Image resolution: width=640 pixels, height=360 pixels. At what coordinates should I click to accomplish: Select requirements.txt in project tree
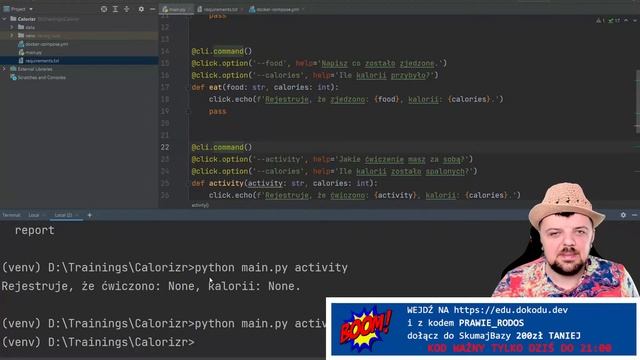(x=42, y=60)
